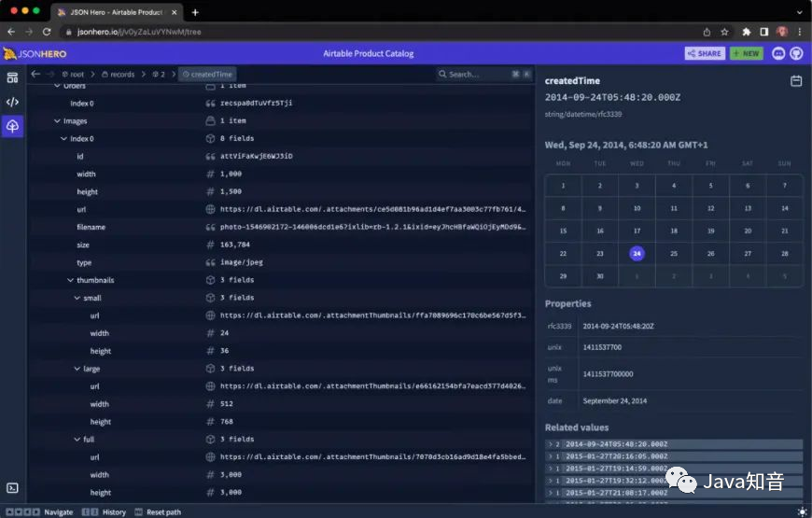Select root in the breadcrumb path
Viewport: 812px width, 518px height.
tap(73, 74)
